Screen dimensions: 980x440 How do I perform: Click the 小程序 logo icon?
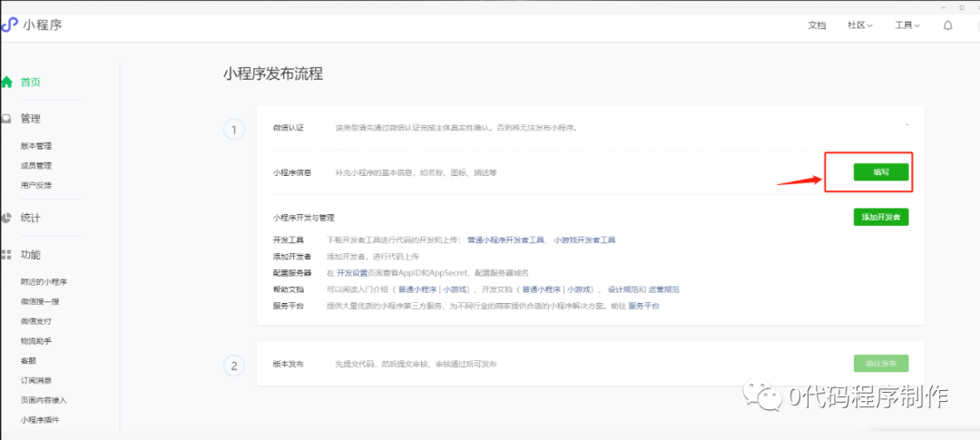[x=8, y=25]
